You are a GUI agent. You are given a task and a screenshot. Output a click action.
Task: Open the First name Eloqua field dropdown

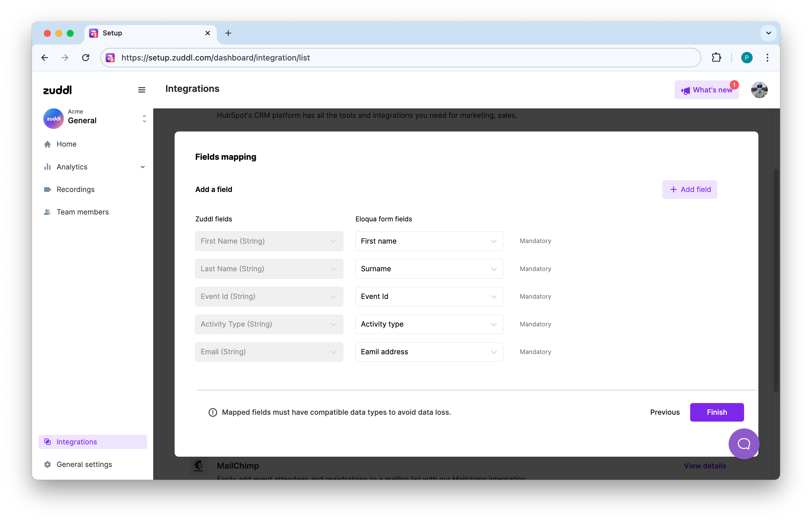coord(429,241)
